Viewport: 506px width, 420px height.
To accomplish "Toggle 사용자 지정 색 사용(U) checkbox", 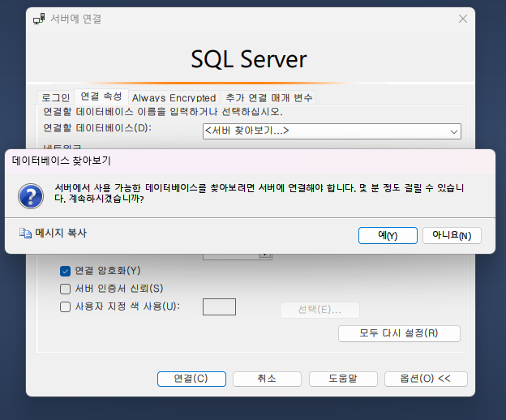I will pyautogui.click(x=65, y=306).
